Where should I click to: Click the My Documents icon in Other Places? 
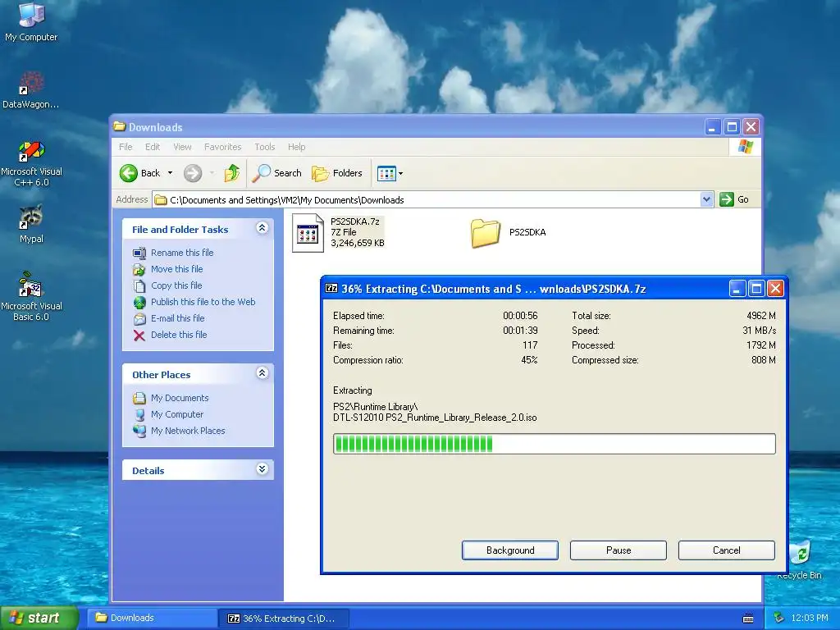click(x=139, y=398)
